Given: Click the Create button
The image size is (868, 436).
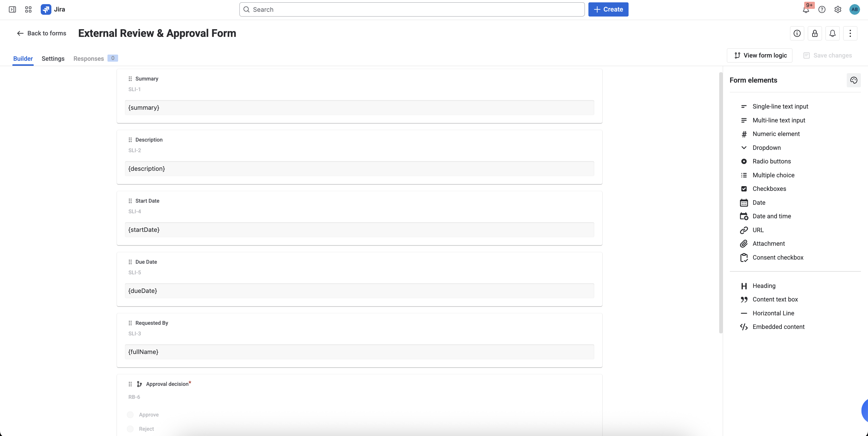Looking at the screenshot, I should pyautogui.click(x=608, y=9).
